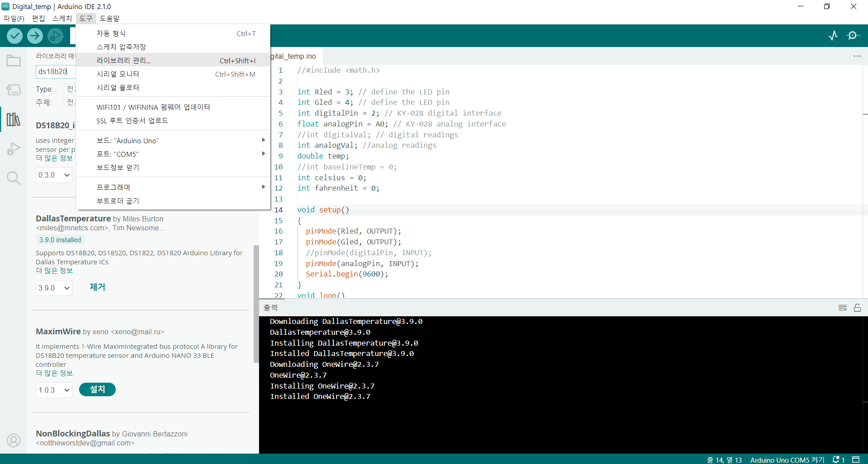Open 시리얼 모니터 from menu
The width and height of the screenshot is (868, 464).
tap(173, 74)
